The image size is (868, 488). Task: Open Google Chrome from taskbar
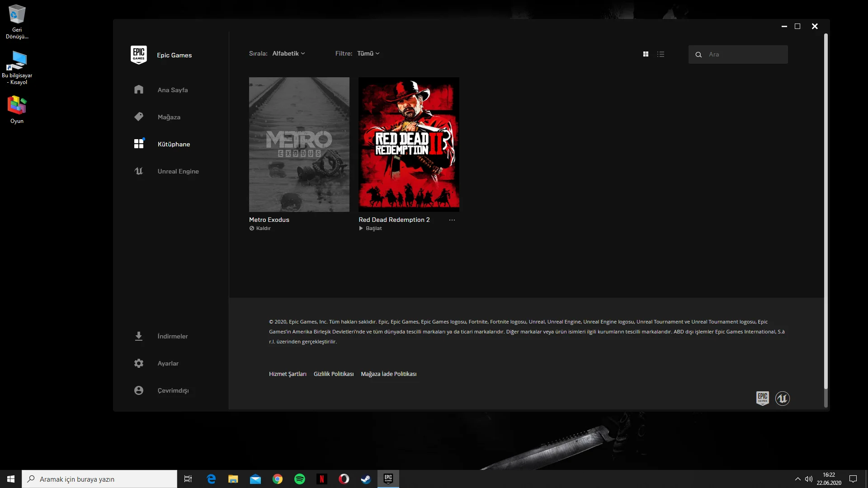tap(278, 479)
